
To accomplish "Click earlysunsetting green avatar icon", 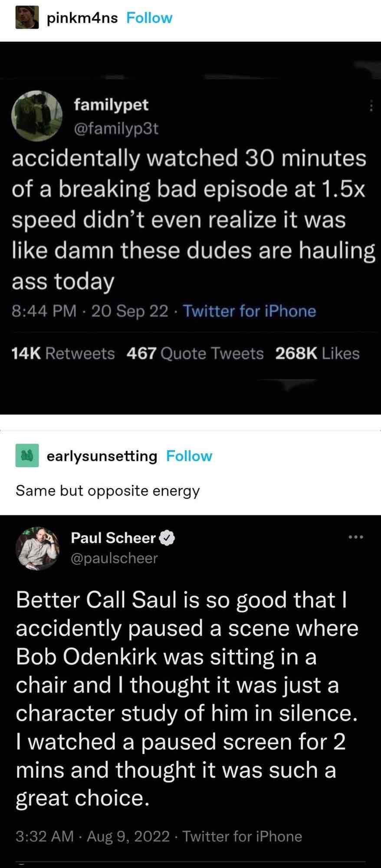I will click(x=27, y=456).
